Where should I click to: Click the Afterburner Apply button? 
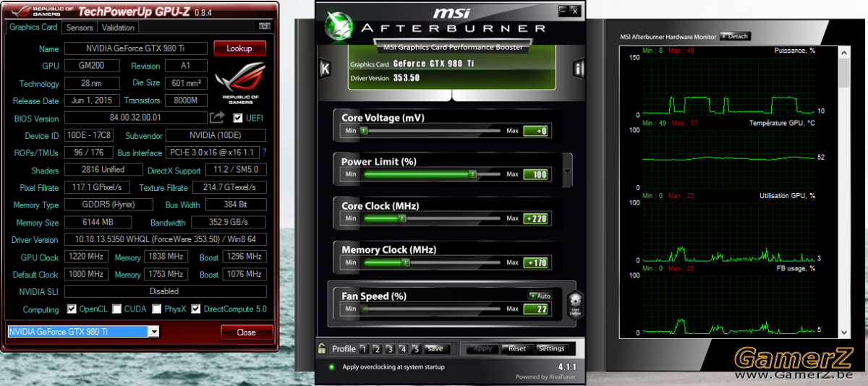pos(482,348)
